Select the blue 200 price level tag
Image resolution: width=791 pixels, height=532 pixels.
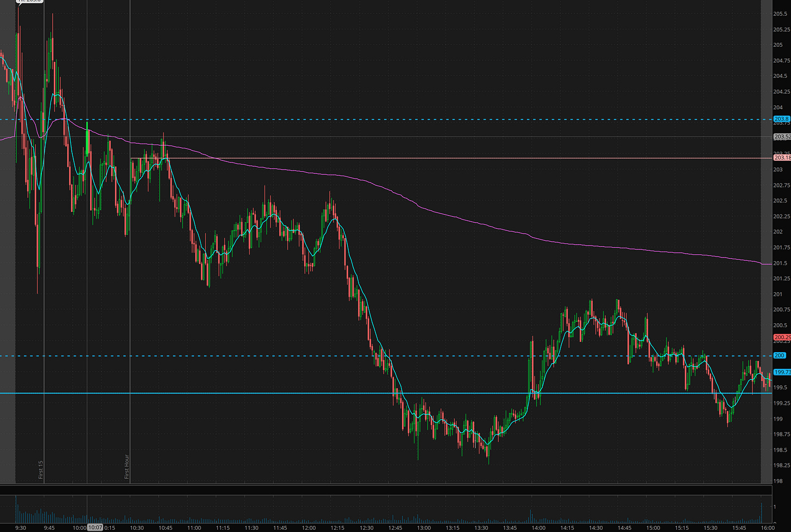pos(779,355)
